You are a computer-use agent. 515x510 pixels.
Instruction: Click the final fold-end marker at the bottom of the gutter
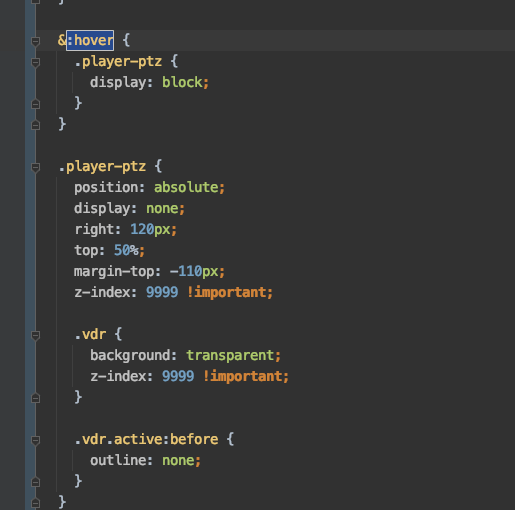[35, 503]
